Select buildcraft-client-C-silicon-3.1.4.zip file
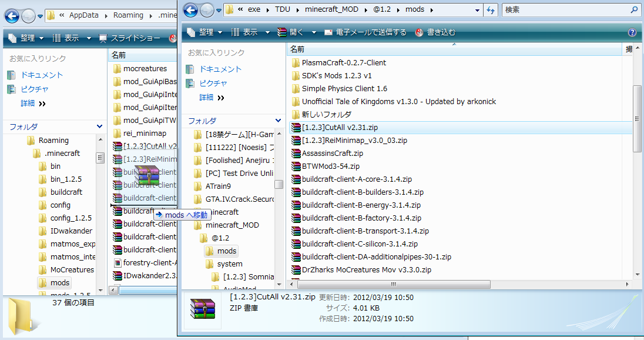 tap(354, 244)
